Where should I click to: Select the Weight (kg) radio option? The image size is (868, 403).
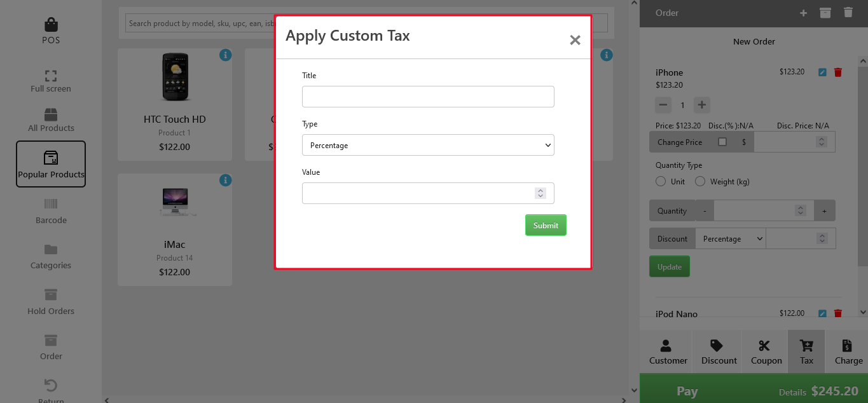coord(700,182)
